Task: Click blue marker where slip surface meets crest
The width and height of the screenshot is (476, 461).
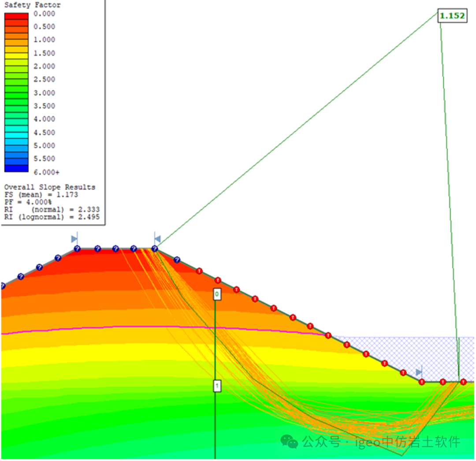Action: pos(155,249)
